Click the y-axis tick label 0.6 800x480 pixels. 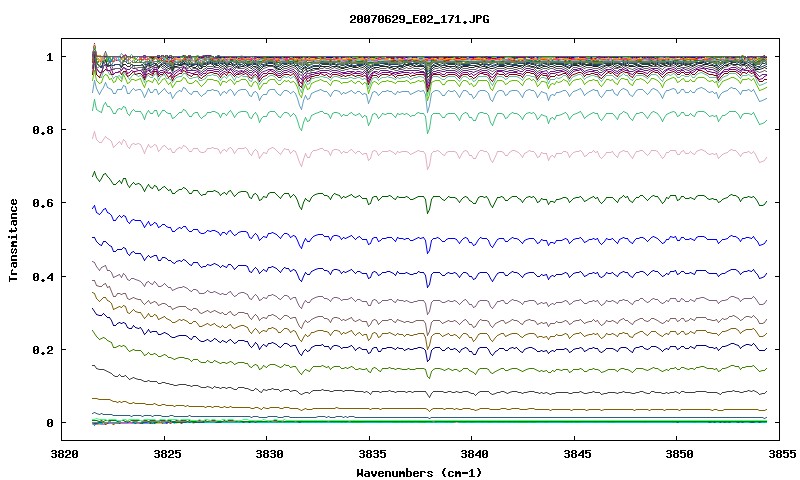[43, 203]
